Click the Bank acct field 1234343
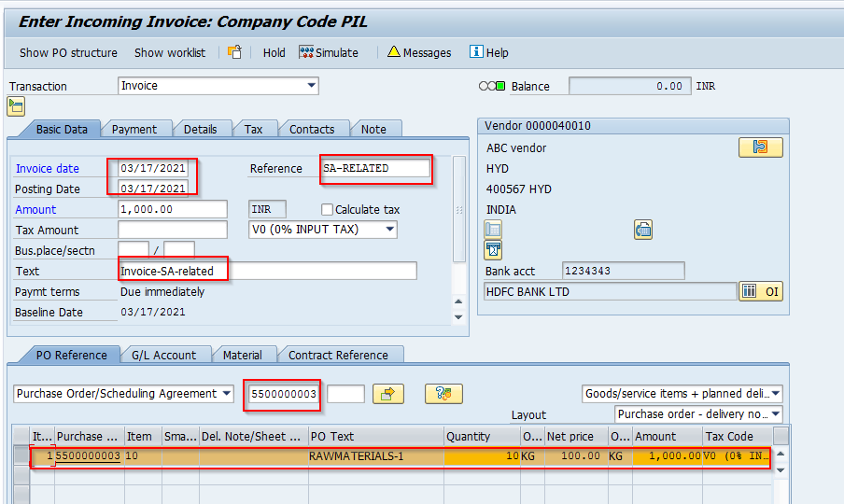This screenshot has height=504, width=844. 623,271
